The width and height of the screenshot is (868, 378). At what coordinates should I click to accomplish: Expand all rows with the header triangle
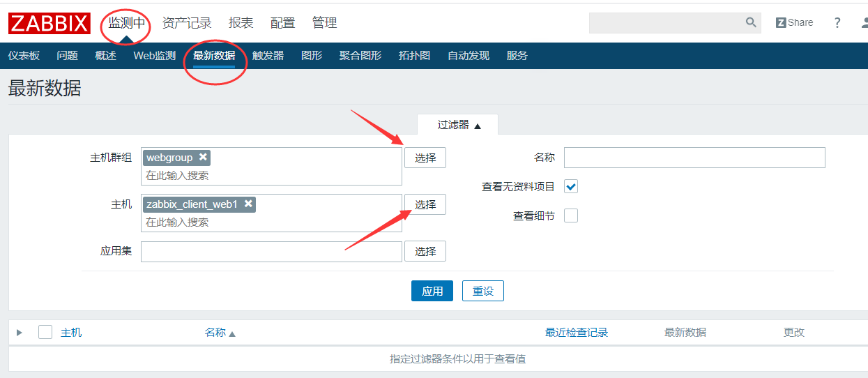(20, 333)
